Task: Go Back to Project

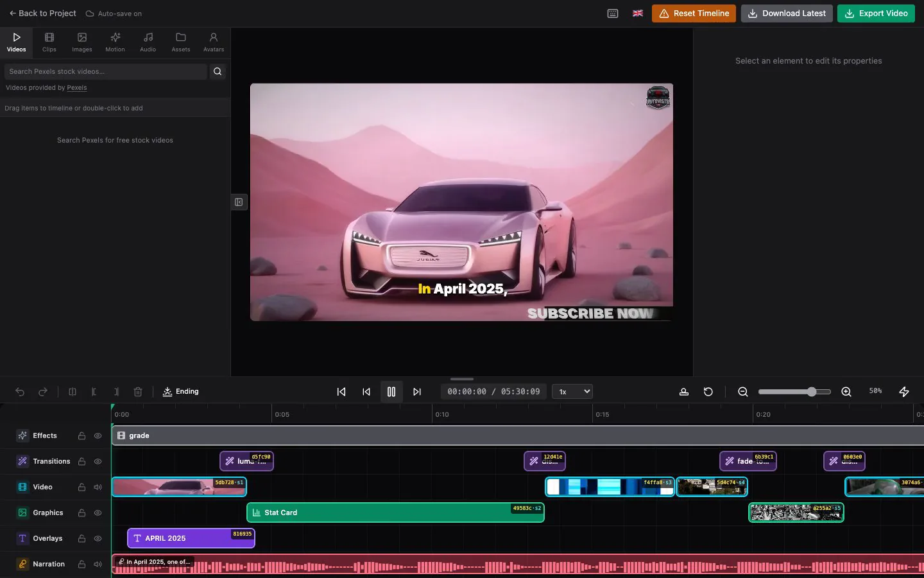Action: coord(42,13)
